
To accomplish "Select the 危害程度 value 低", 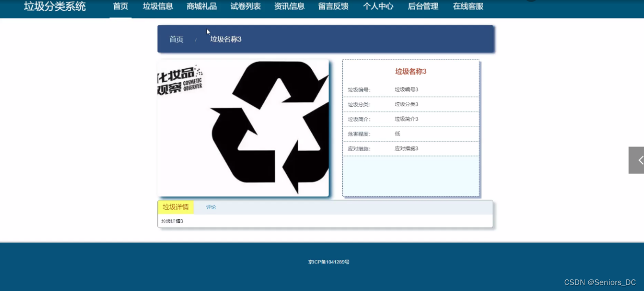I will point(397,134).
